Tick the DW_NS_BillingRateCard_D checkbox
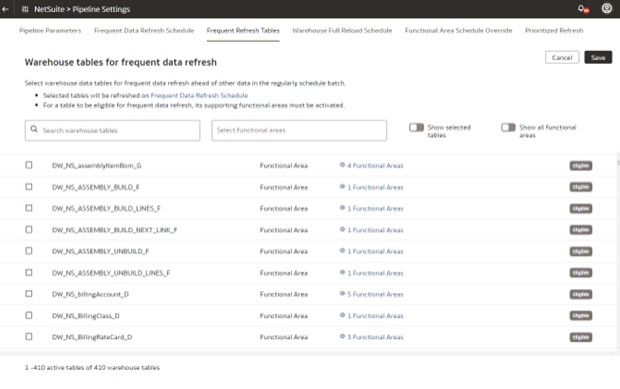 (29, 336)
